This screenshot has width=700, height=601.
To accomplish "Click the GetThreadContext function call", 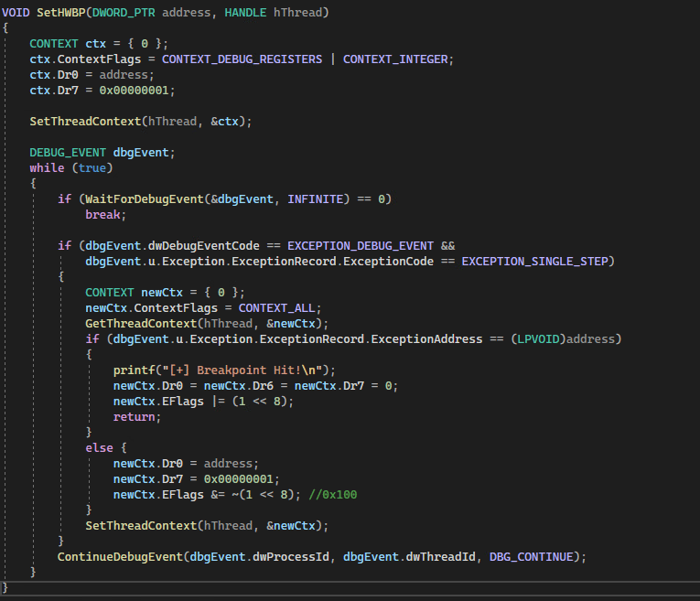I will click(141, 324).
